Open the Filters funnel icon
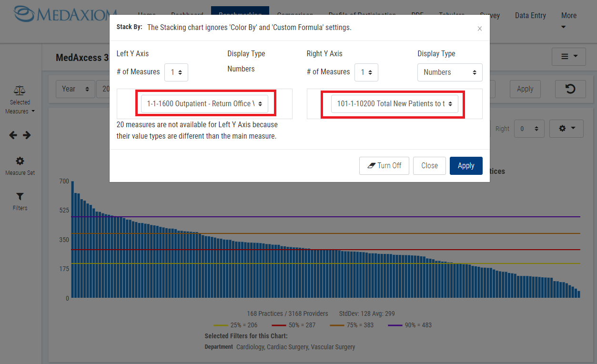597x364 pixels. pyautogui.click(x=20, y=196)
